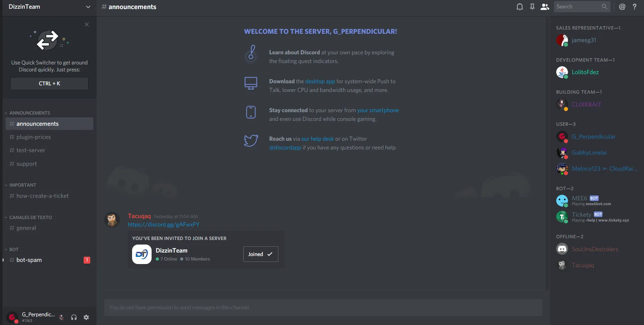Go to the test-server channel
Screen dimensions: 644x325
[x=49, y=150]
